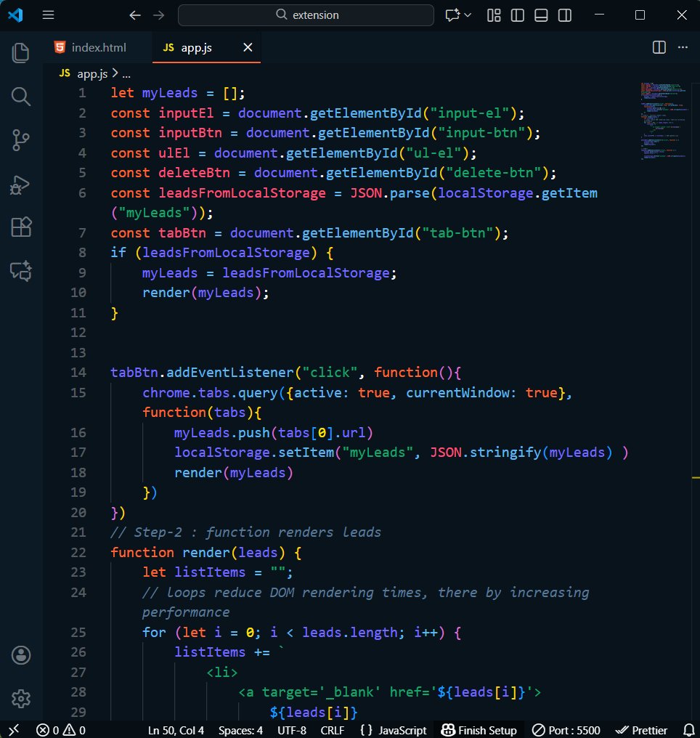The image size is (700, 738).
Task: Switch to the index.html tab
Action: point(98,47)
